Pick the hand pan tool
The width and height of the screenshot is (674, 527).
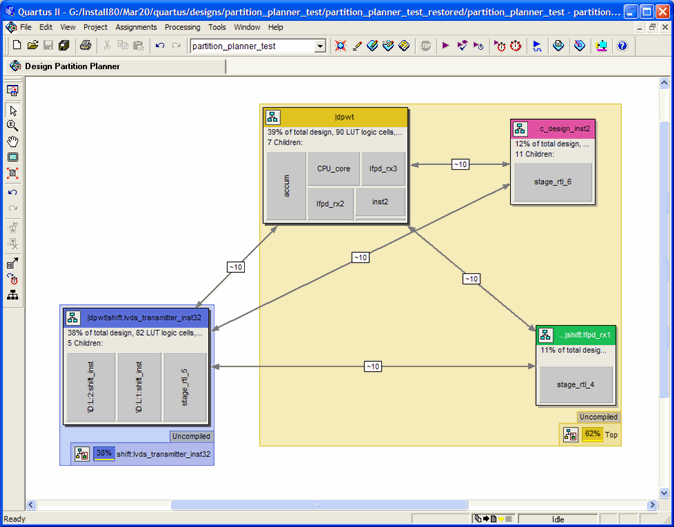12,142
